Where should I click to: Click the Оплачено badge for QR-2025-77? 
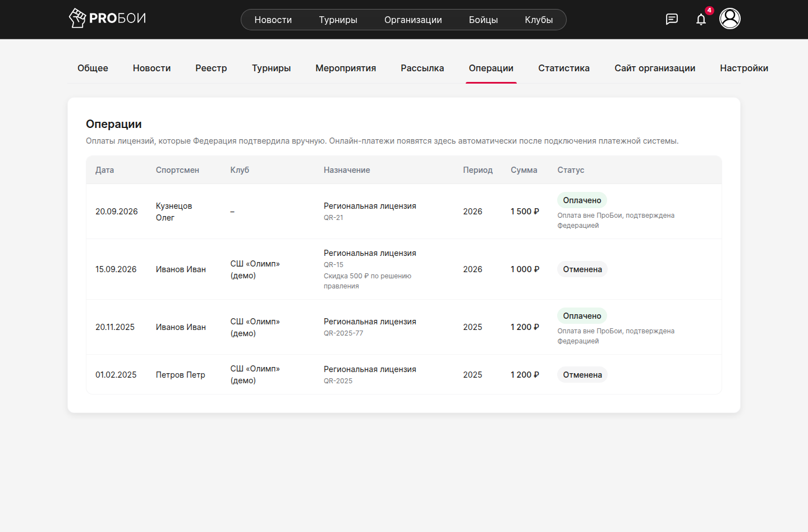(582, 316)
